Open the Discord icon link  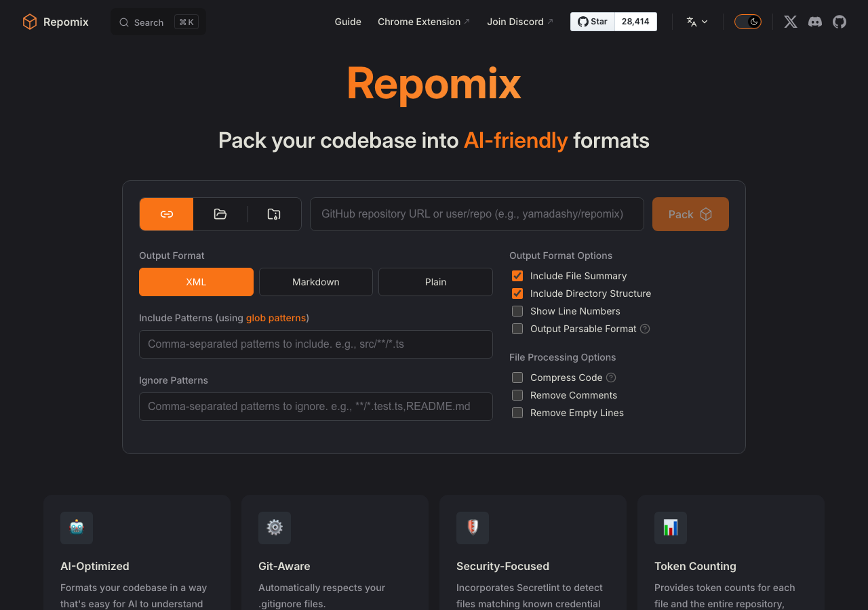pos(815,22)
